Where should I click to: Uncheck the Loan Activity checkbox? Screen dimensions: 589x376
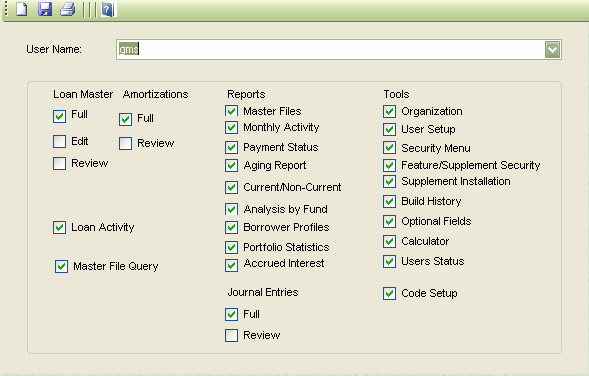tap(59, 227)
